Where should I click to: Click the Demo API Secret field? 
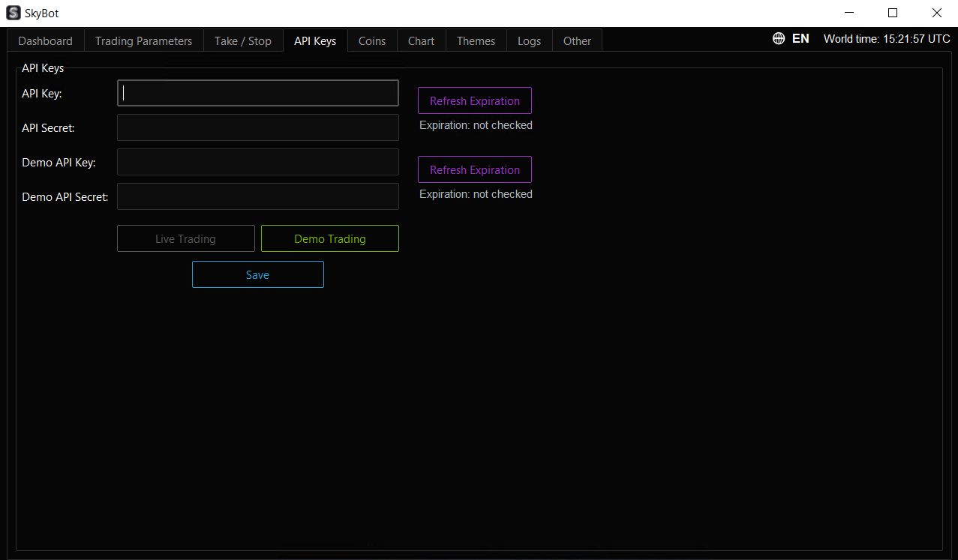tap(258, 196)
